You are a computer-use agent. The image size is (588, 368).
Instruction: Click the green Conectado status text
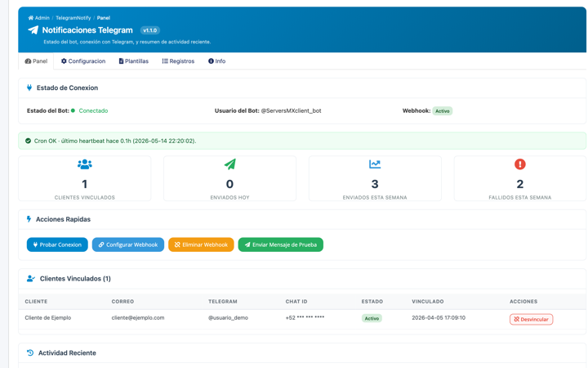pyautogui.click(x=93, y=110)
